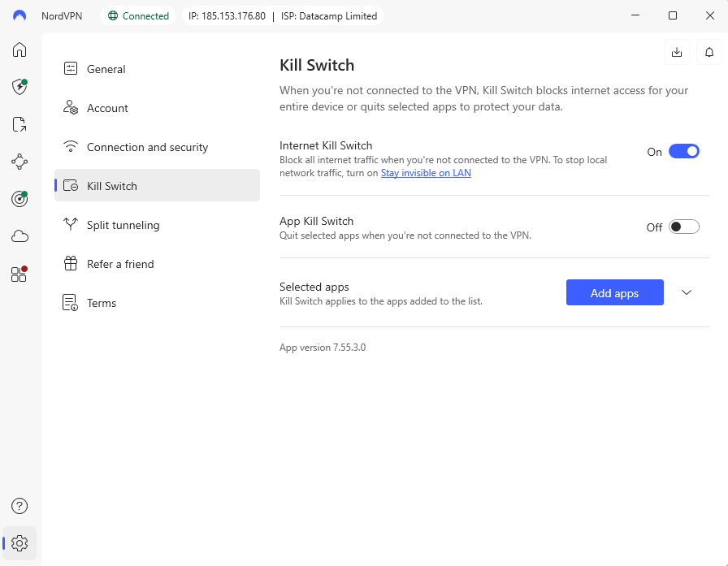Enable the App Kill Switch toggle
This screenshot has width=728, height=566.
tap(683, 227)
